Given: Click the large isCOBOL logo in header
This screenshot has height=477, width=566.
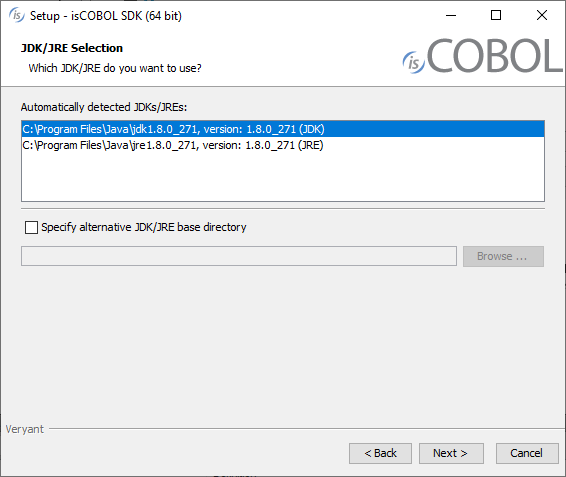Looking at the screenshot, I should (x=483, y=56).
